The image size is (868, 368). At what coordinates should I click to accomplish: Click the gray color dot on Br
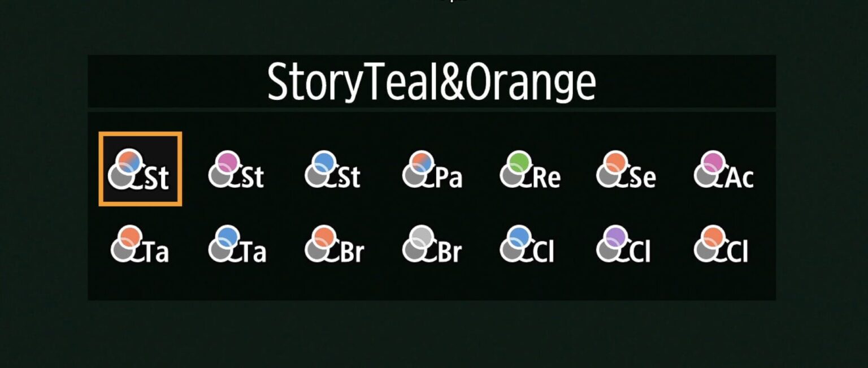422,236
